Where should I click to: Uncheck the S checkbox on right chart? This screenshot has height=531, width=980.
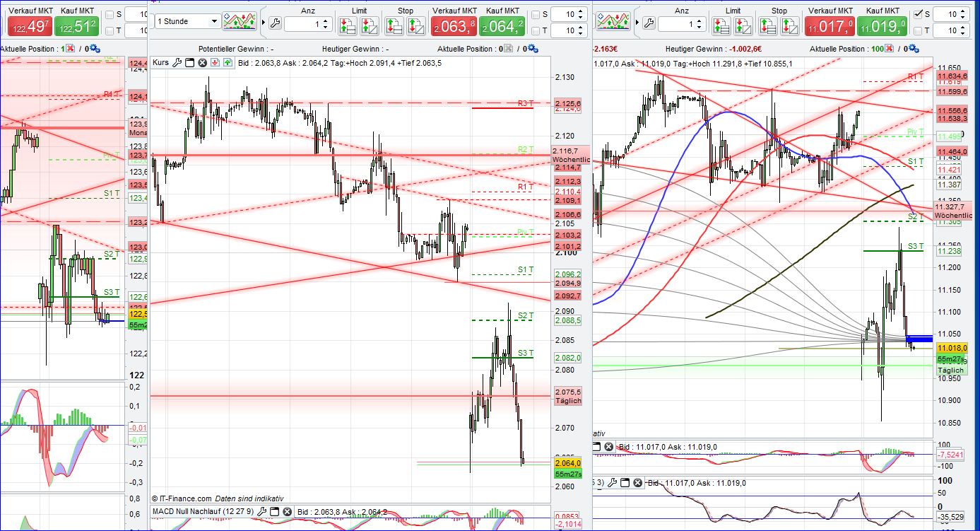(919, 13)
